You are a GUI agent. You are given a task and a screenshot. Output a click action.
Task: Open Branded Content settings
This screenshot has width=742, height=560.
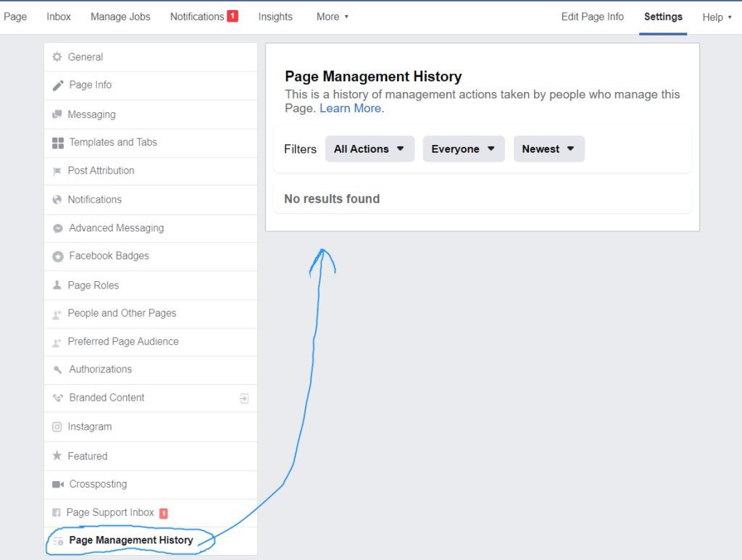(x=151, y=398)
